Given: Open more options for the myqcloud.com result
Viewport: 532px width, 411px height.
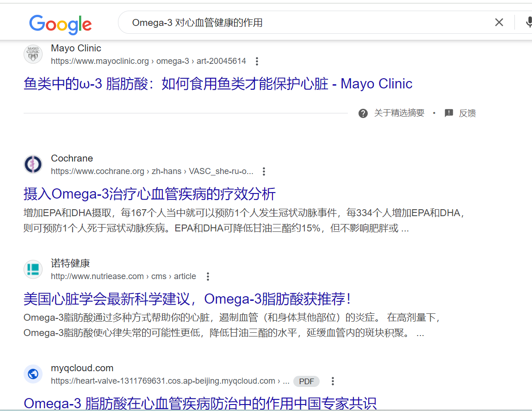Looking at the screenshot, I should click(x=333, y=381).
